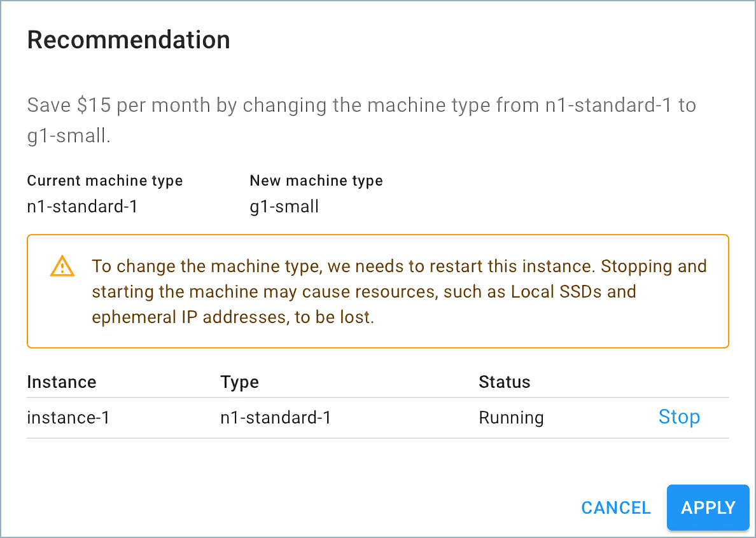Image resolution: width=756 pixels, height=538 pixels.
Task: Stop instance-1 using the Stop link
Action: (x=679, y=417)
